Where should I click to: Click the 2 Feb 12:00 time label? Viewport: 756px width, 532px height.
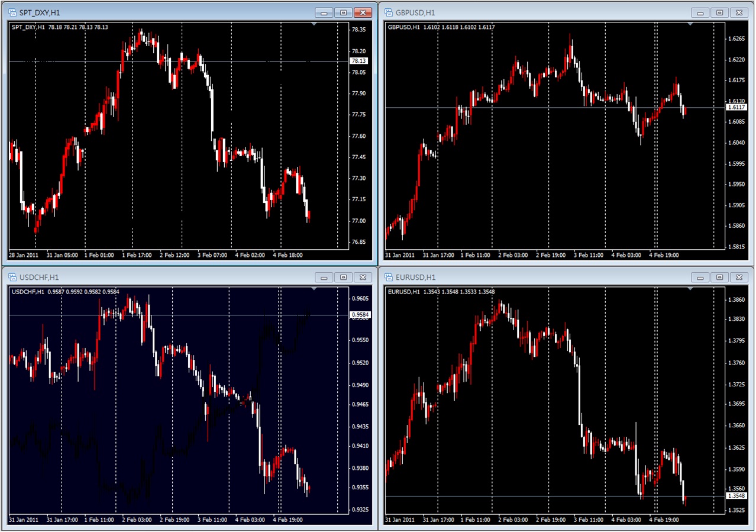[x=176, y=255]
